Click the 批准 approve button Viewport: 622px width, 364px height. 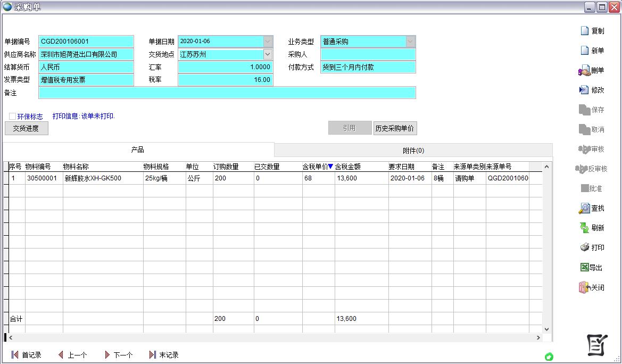click(x=593, y=188)
